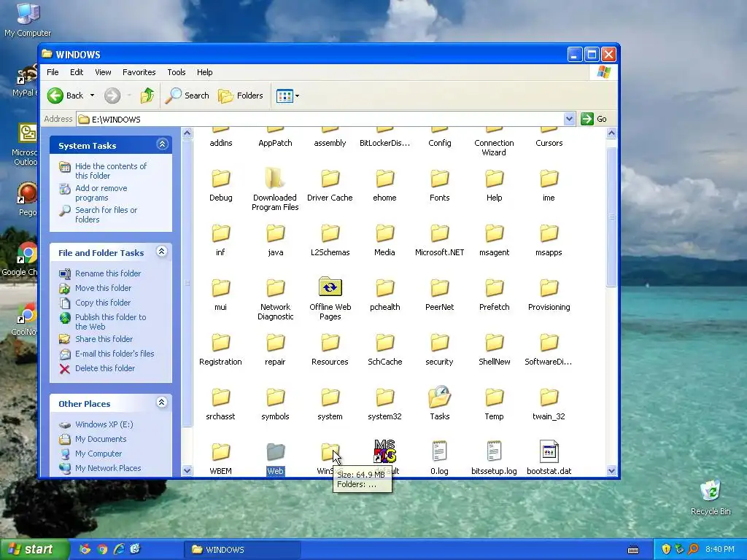Select the Media folder icon
This screenshot has height=560, width=747.
(x=384, y=233)
